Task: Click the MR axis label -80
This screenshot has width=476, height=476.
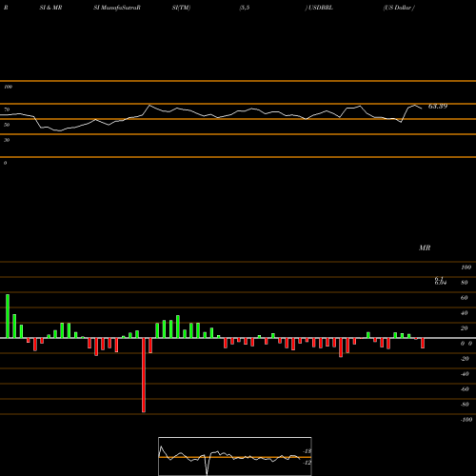Action: [x=465, y=405]
